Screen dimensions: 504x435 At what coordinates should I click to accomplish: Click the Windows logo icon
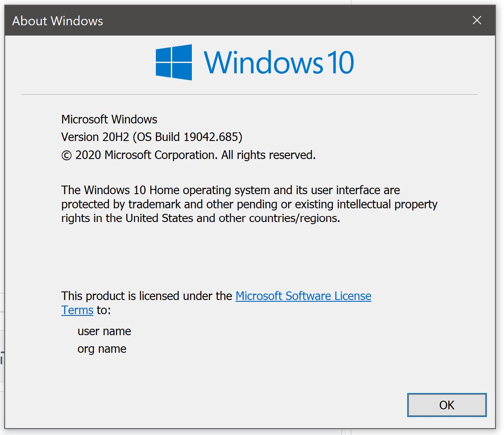point(174,63)
